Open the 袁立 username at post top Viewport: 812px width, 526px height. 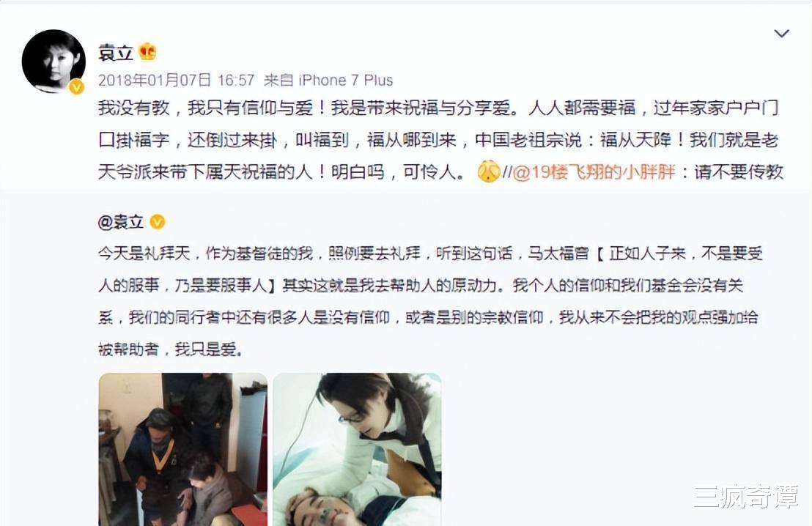coord(116,52)
